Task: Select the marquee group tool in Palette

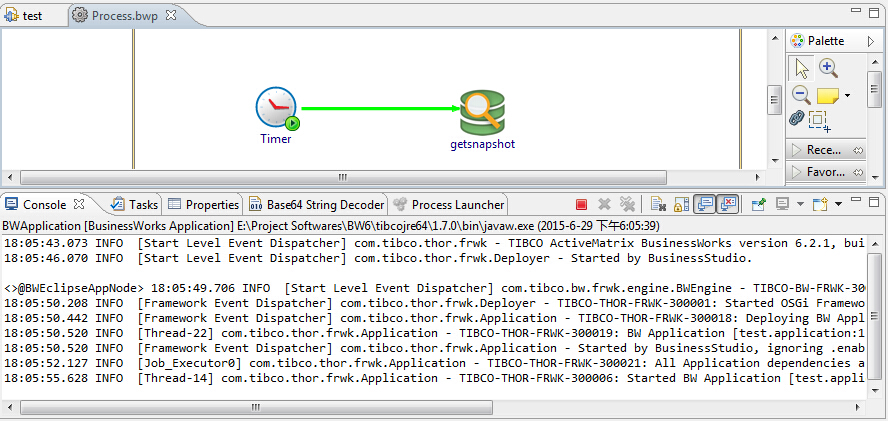Action: [x=819, y=121]
